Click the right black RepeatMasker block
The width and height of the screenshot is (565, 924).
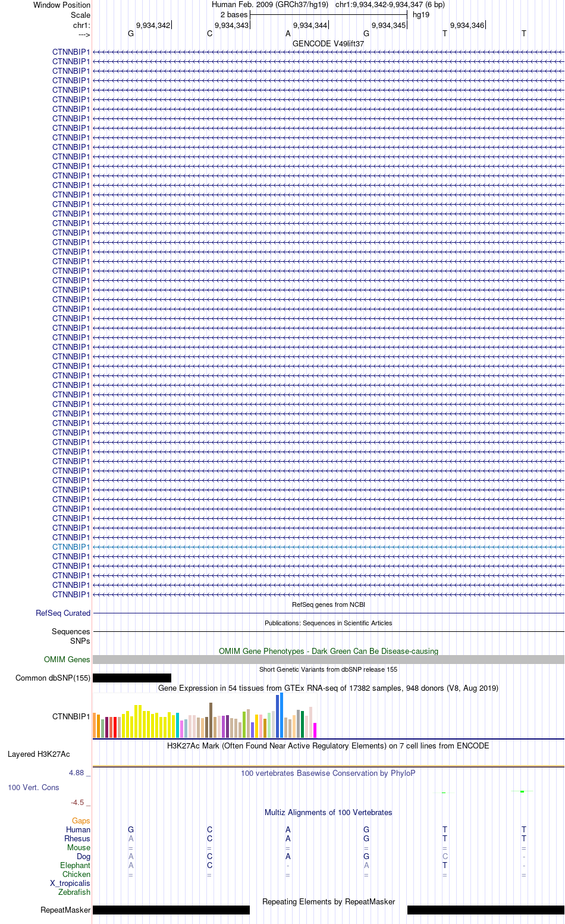point(486,910)
